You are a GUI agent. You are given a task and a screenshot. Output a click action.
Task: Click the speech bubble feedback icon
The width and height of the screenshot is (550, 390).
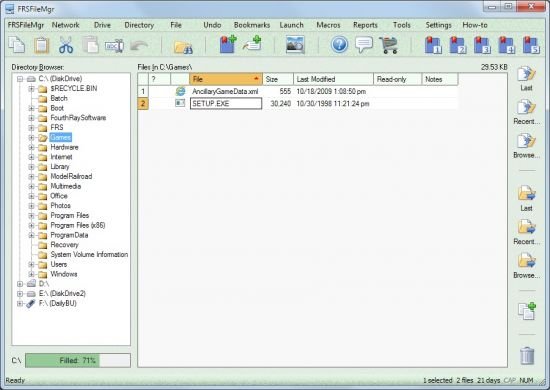[x=364, y=45]
